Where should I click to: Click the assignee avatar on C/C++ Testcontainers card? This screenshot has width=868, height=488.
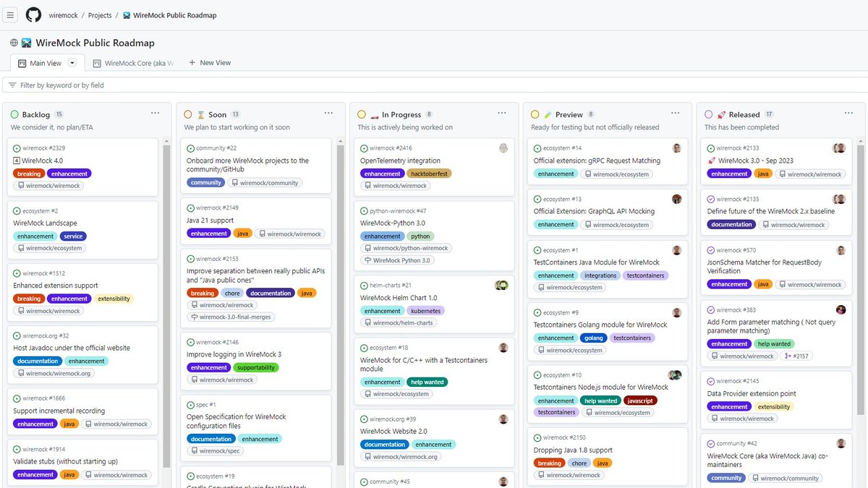(503, 348)
